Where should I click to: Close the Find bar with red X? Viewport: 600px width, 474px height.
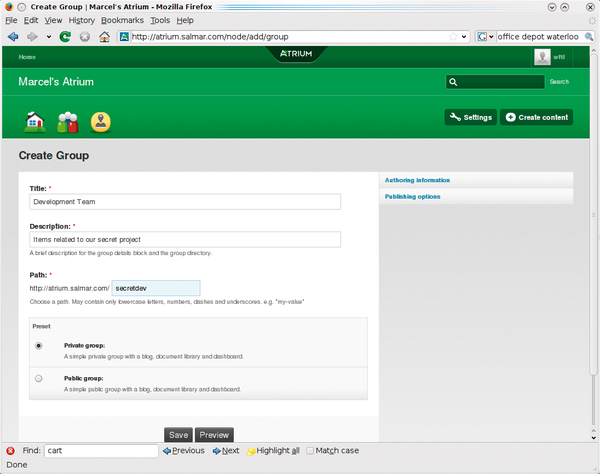click(9, 451)
